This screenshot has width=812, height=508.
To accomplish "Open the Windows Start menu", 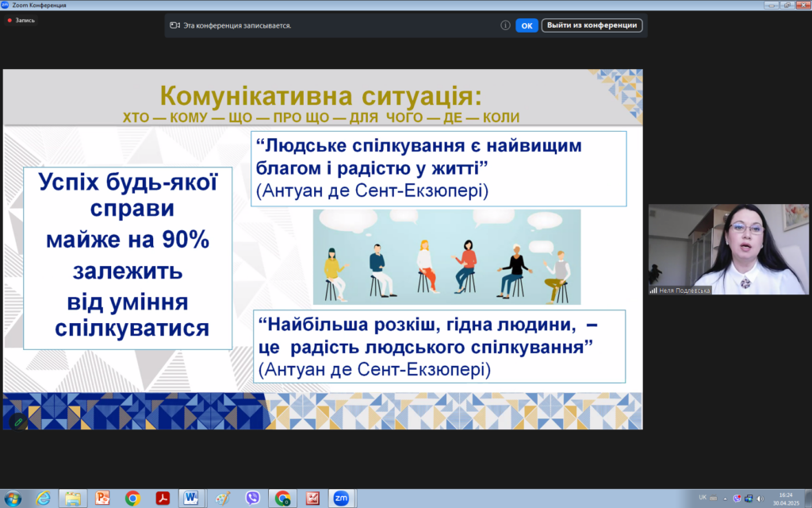I will pos(13,498).
